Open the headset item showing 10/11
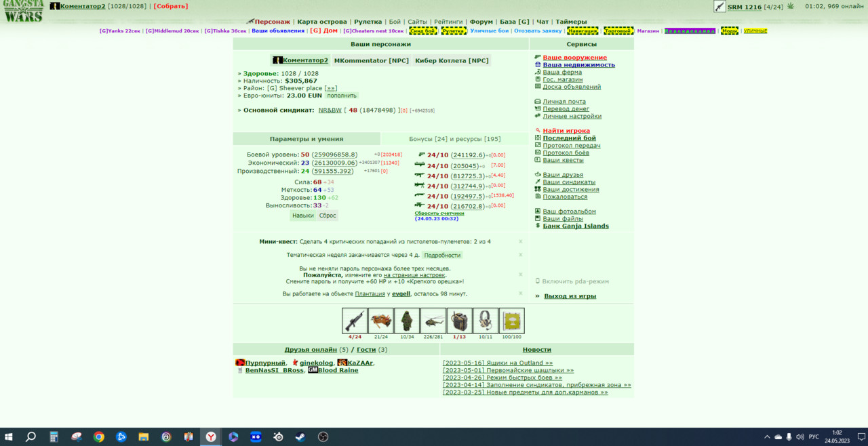 (x=486, y=321)
